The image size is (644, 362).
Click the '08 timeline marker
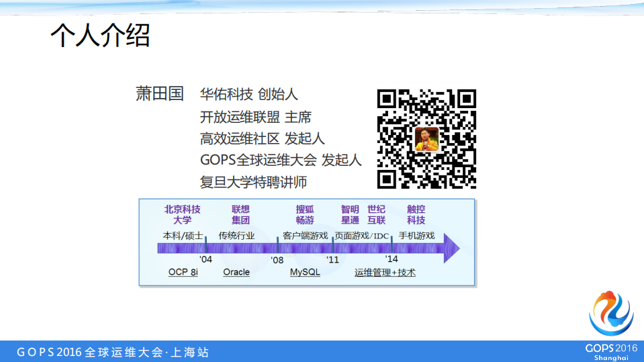pos(277,260)
